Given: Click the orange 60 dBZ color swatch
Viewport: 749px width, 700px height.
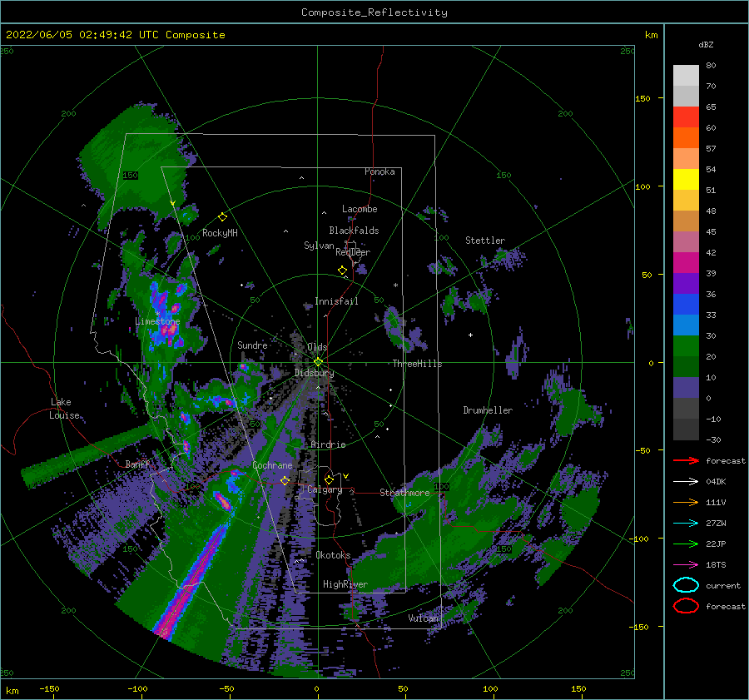Looking at the screenshot, I should click(x=686, y=137).
